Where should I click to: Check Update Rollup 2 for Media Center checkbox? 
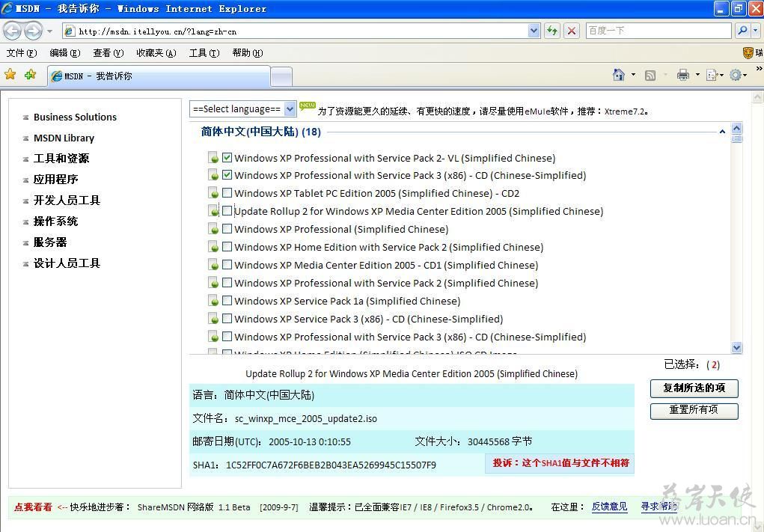(227, 211)
